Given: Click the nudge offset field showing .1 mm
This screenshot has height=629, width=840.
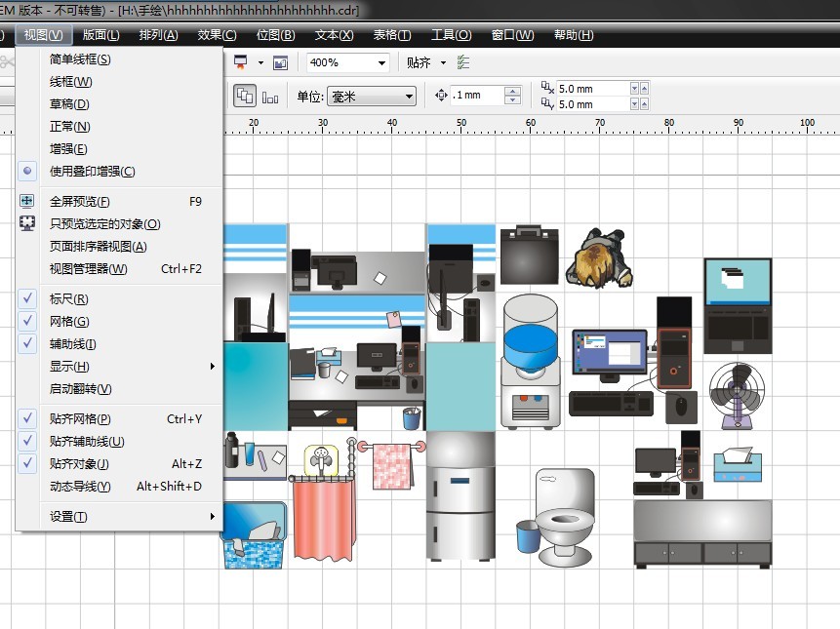Looking at the screenshot, I should click(x=477, y=96).
